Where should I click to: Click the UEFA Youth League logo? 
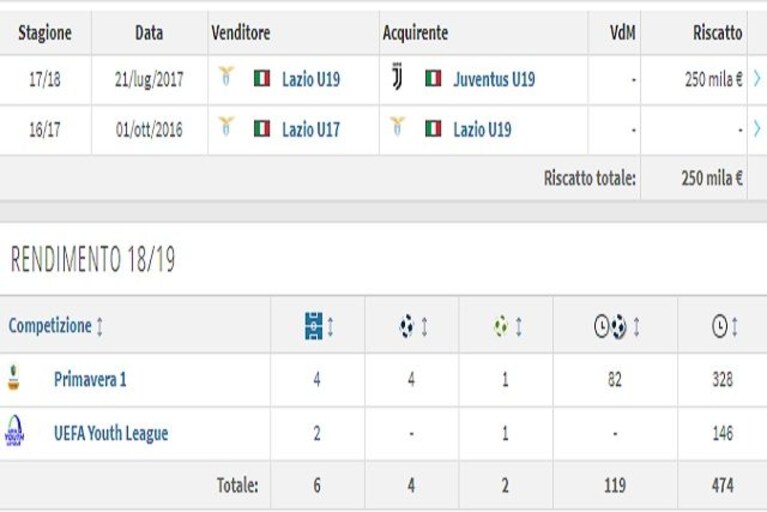coord(14,431)
